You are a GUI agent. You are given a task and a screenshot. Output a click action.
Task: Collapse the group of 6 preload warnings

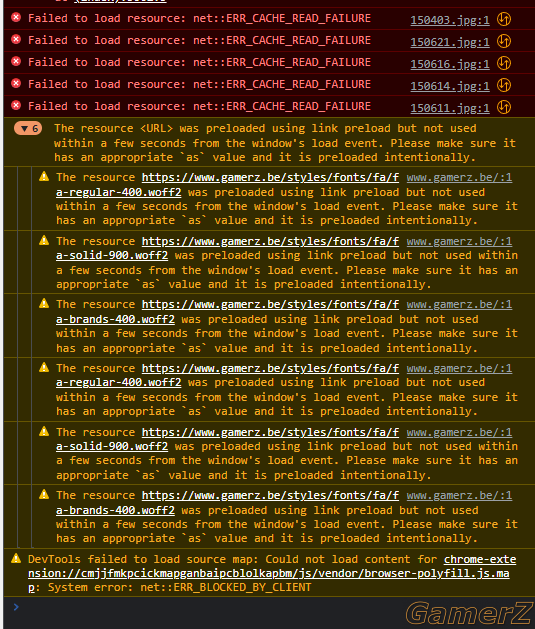(28, 128)
